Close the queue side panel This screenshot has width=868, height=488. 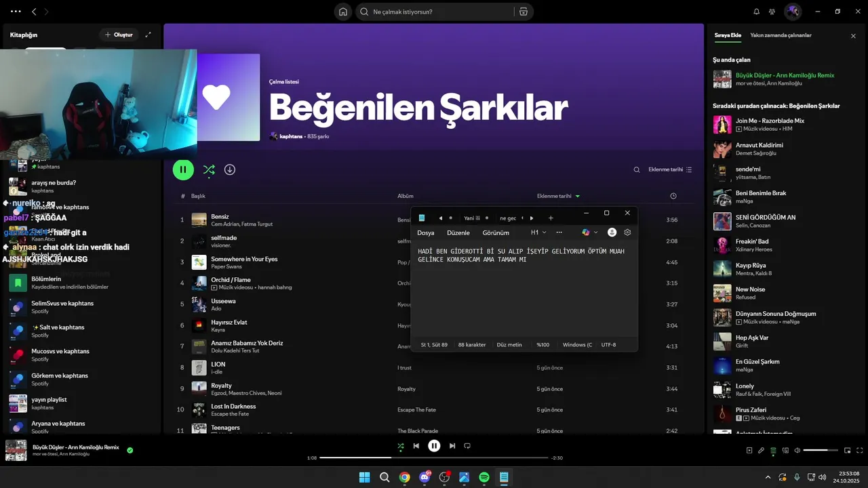pos(853,36)
